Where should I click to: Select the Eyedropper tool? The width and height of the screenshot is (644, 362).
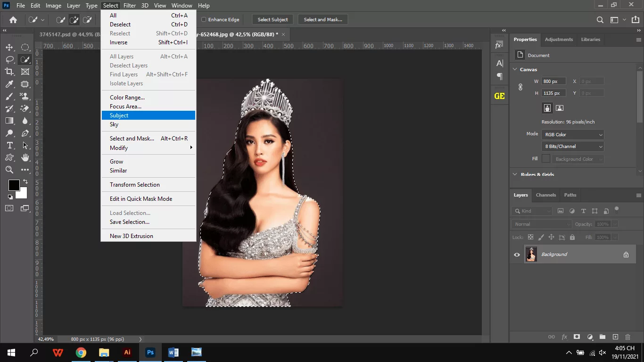tap(9, 84)
